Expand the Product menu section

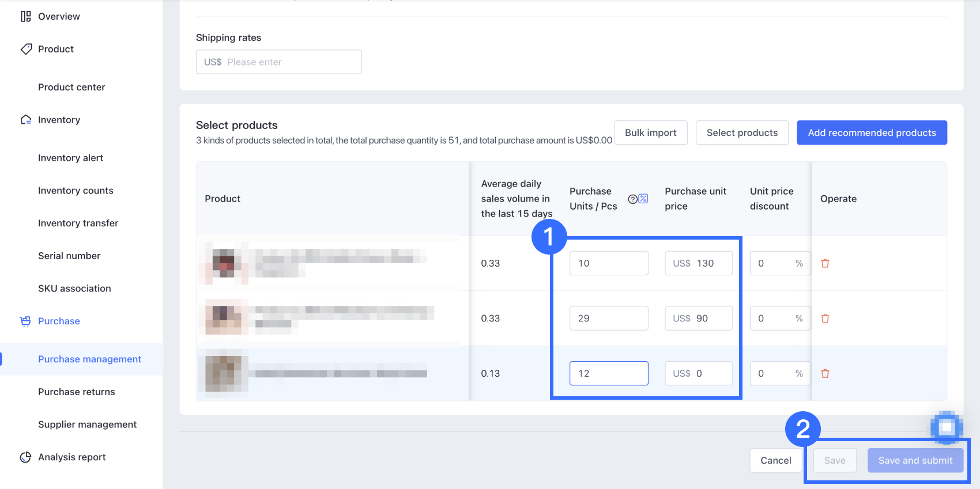click(56, 50)
